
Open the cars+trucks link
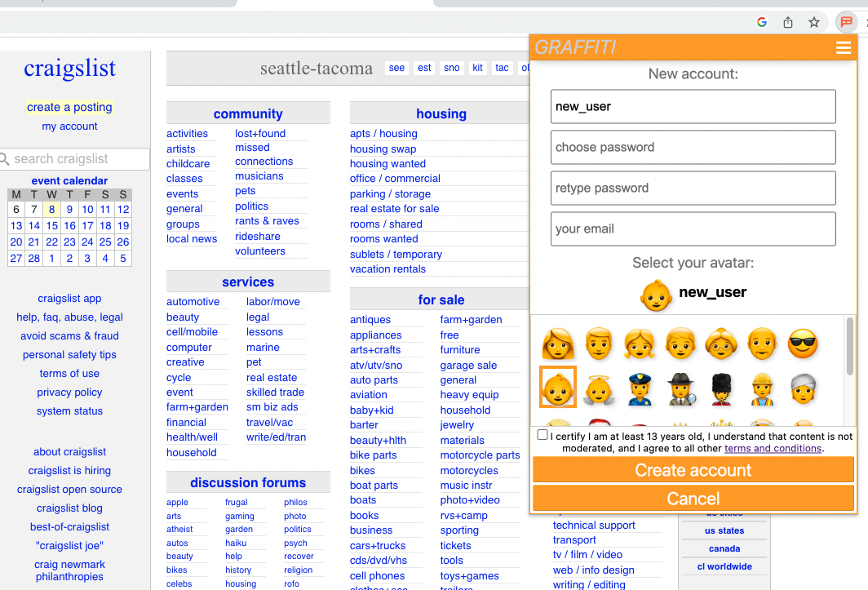[378, 546]
